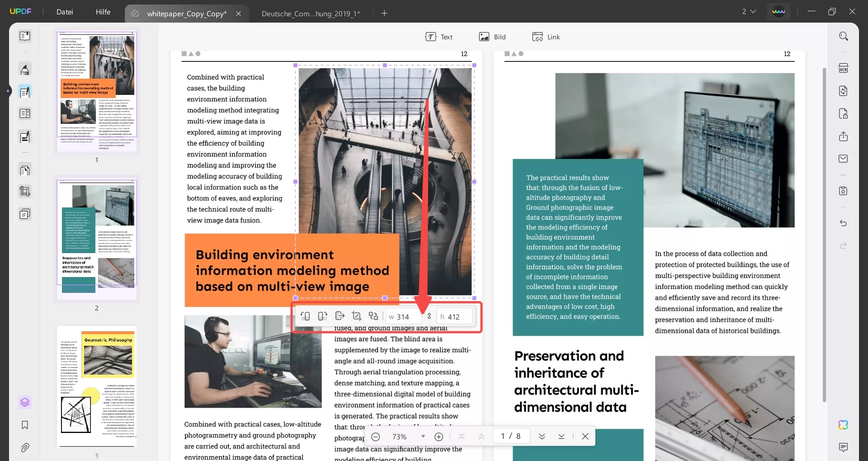The width and height of the screenshot is (868, 461).
Task: Open the Fill and Sign tool
Action: click(25, 136)
